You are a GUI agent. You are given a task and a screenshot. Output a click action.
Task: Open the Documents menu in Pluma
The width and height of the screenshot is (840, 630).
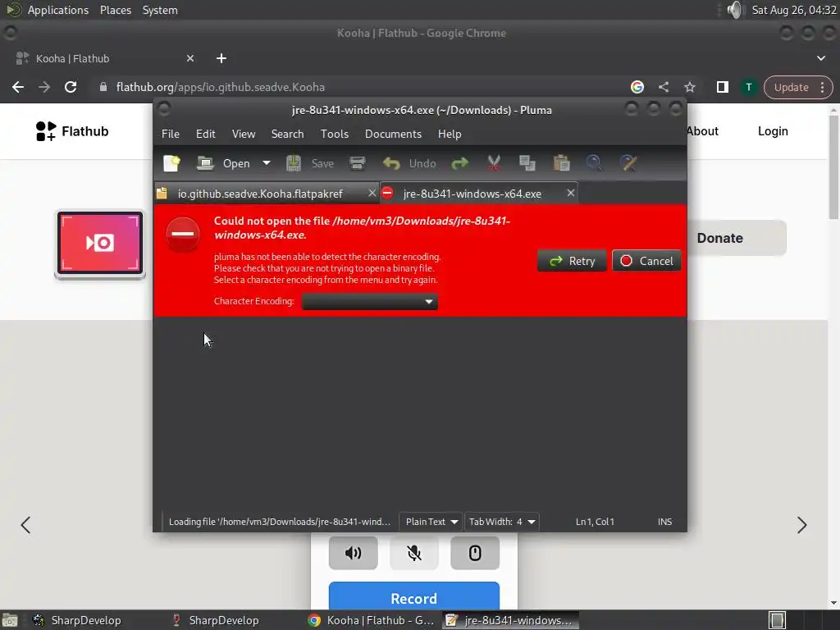pyautogui.click(x=393, y=134)
